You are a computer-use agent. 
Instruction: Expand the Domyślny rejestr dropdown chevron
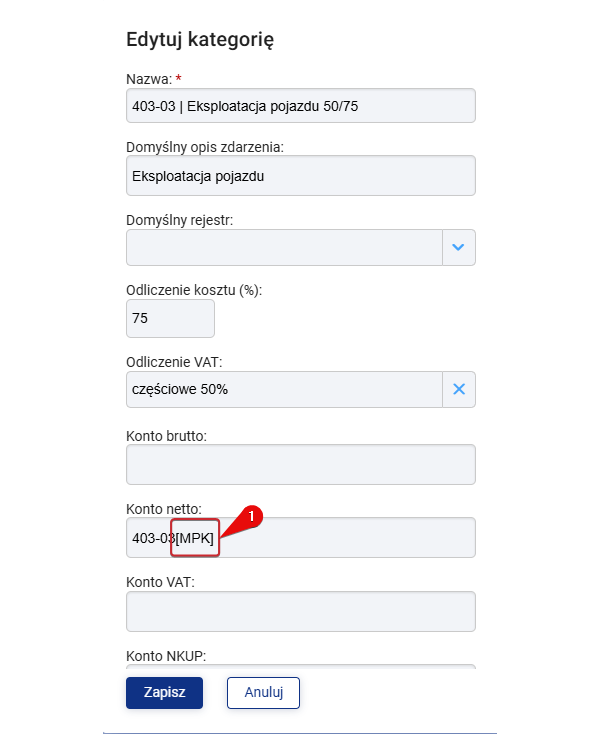[x=459, y=247]
